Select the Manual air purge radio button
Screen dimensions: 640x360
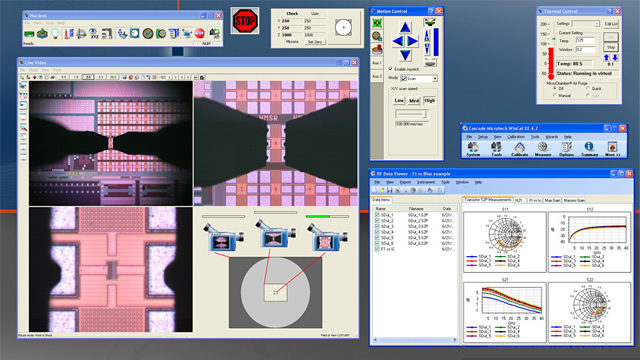pyautogui.click(x=555, y=95)
